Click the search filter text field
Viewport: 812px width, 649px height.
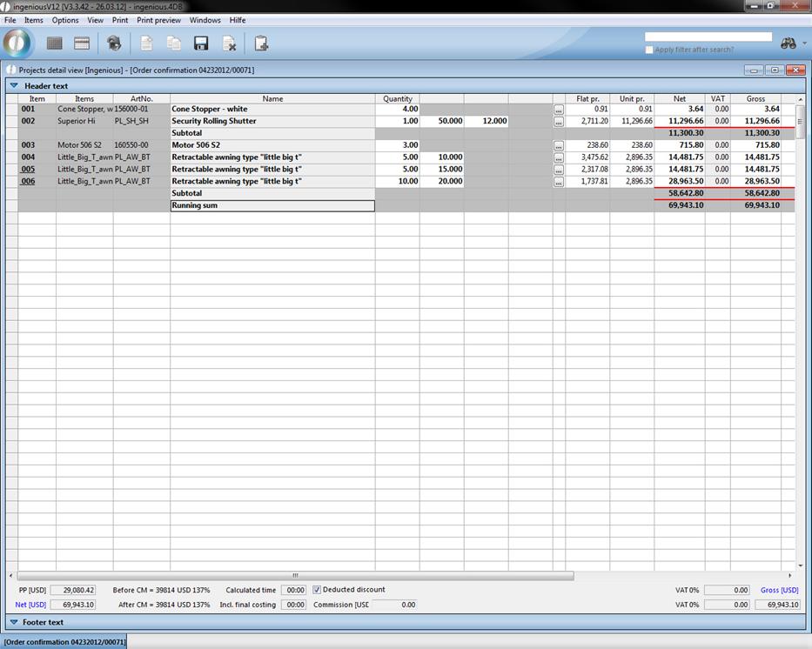click(708, 37)
